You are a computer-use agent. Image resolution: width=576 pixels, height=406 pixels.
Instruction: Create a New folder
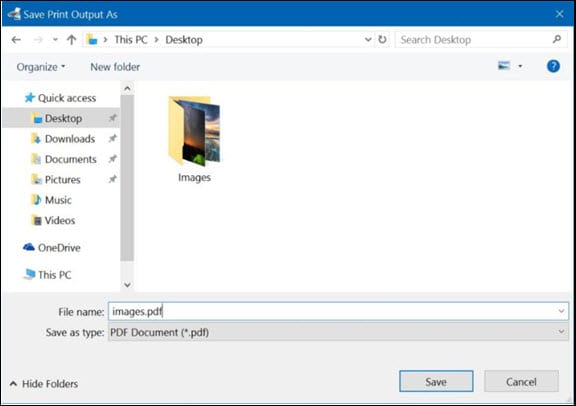115,67
